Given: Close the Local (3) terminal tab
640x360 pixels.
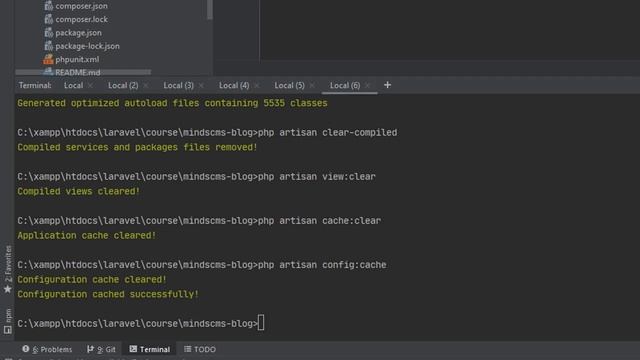Looking at the screenshot, I should tap(201, 85).
